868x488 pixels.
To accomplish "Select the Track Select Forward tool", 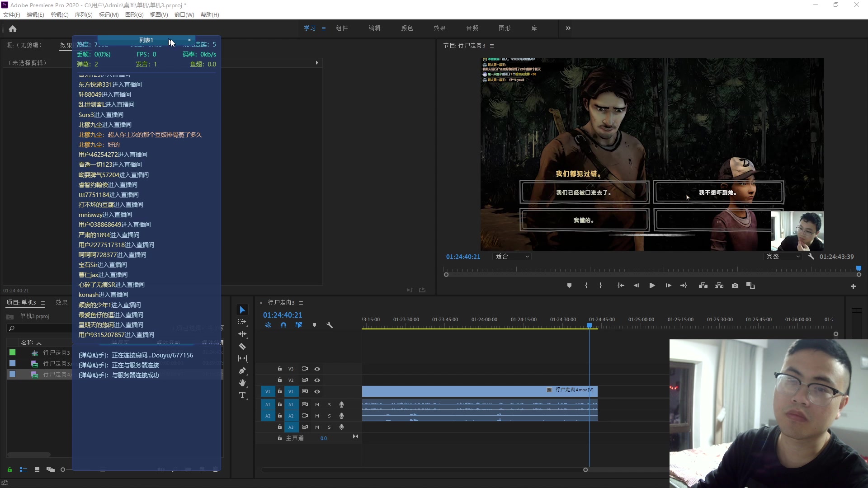I will click(242, 322).
